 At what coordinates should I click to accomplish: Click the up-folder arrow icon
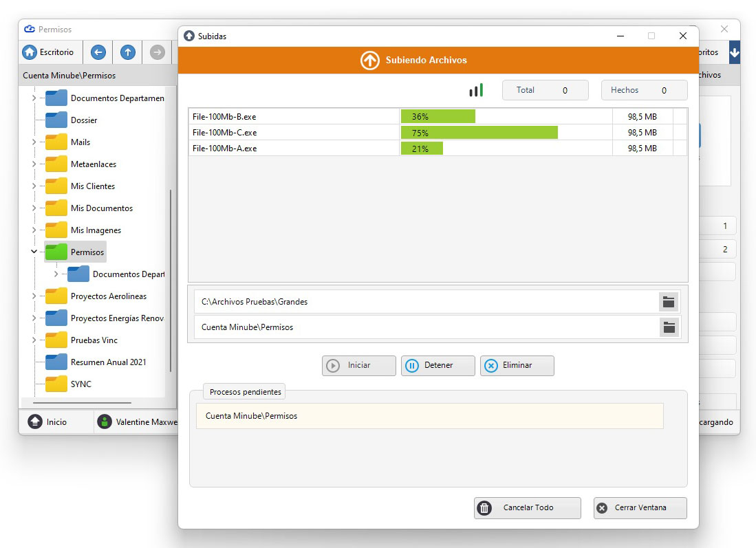pos(128,52)
